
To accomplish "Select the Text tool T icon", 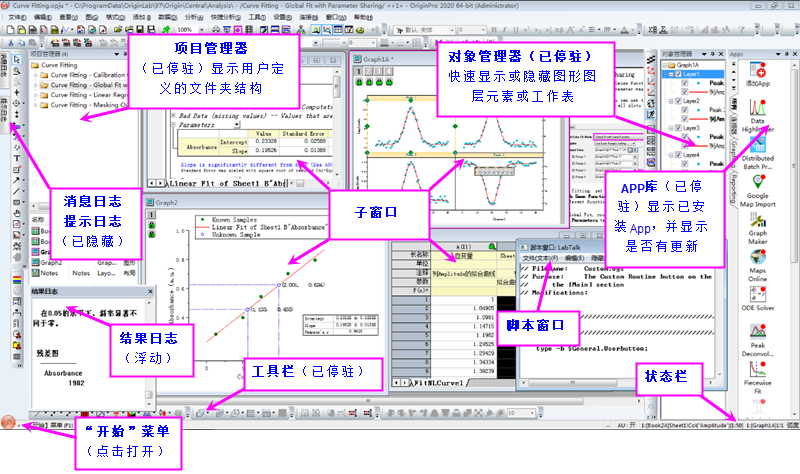I will pos(17,159).
